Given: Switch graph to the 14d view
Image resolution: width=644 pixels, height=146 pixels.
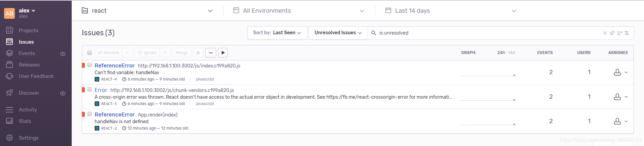Looking at the screenshot, I should point(511,53).
